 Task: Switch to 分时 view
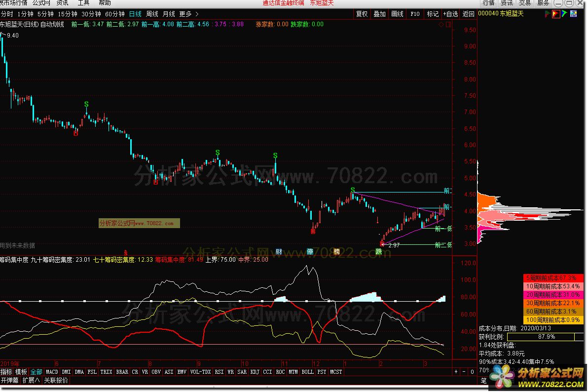(7, 14)
